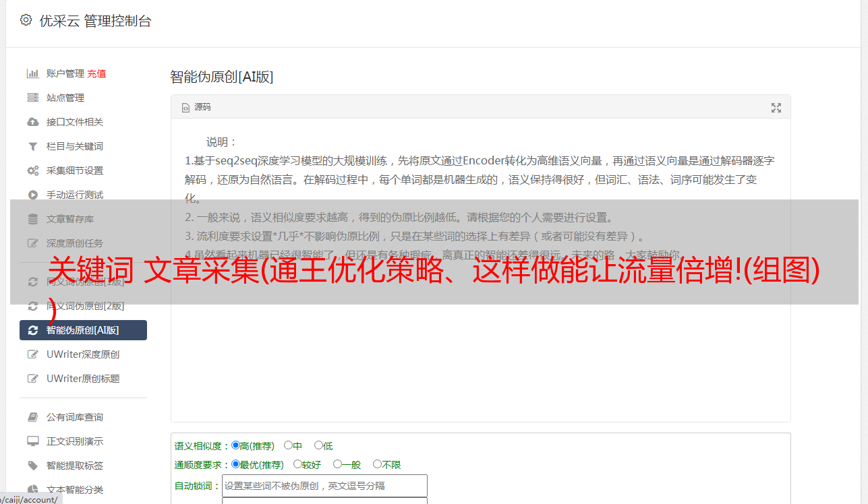Click the bar chart icon next to 账户管理
Image resolution: width=868 pixels, height=504 pixels.
[x=32, y=73]
